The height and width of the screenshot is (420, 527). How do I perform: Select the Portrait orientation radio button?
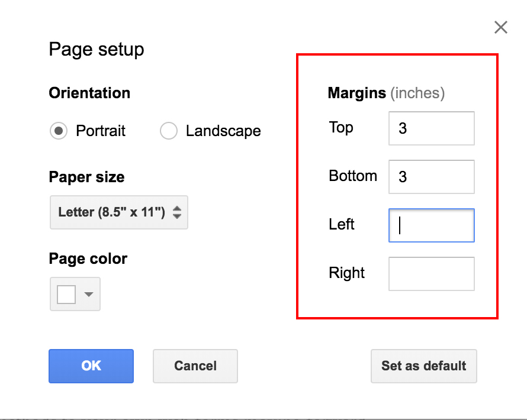click(58, 131)
